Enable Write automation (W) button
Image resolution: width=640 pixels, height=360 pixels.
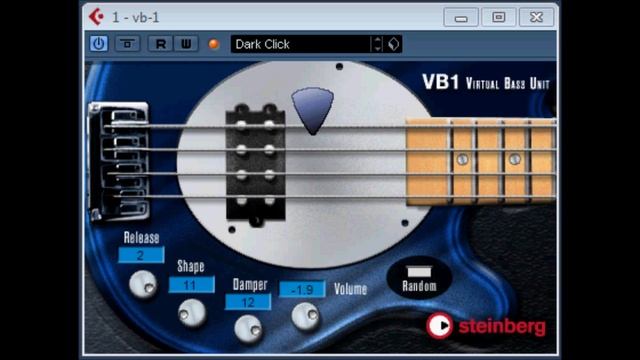tap(186, 44)
